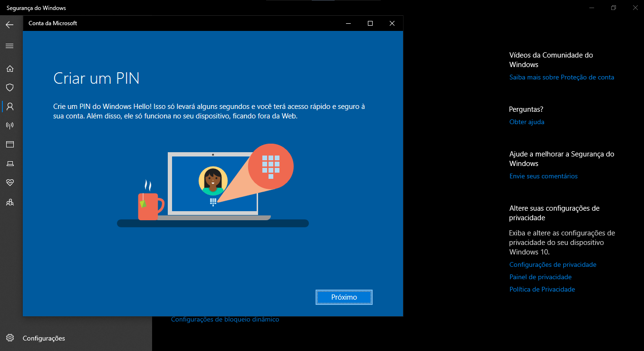This screenshot has height=351, width=644.
Task: Click the Configurações label in sidebar
Action: [44, 338]
